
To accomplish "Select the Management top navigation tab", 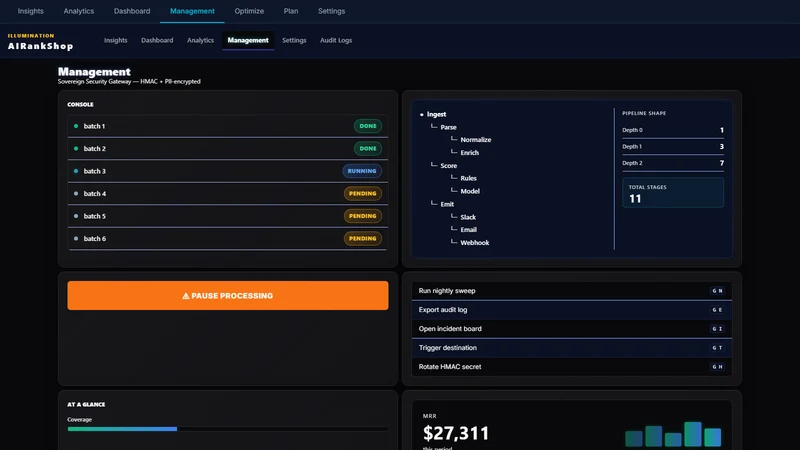I will (x=192, y=11).
